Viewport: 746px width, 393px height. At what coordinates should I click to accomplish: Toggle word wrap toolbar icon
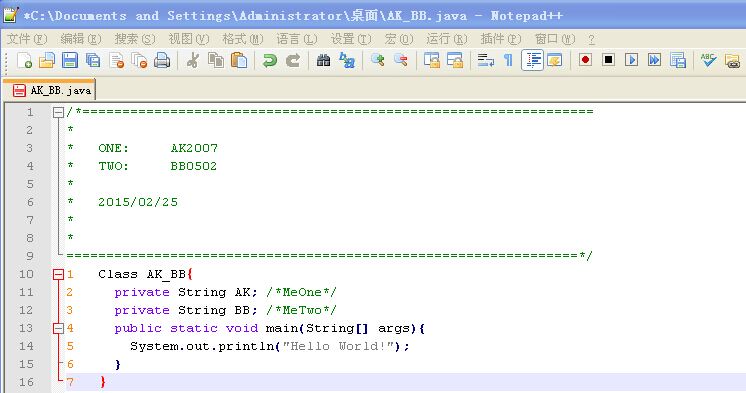pyautogui.click(x=485, y=60)
